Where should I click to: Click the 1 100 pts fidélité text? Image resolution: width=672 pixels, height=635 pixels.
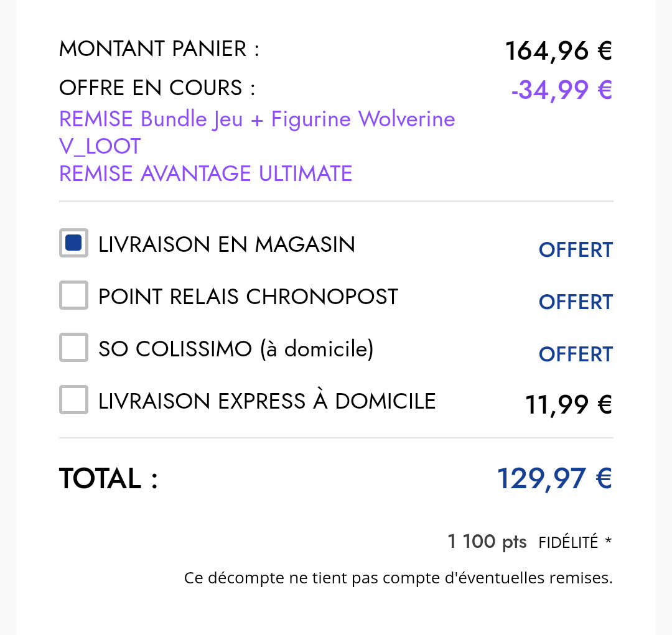click(x=523, y=542)
